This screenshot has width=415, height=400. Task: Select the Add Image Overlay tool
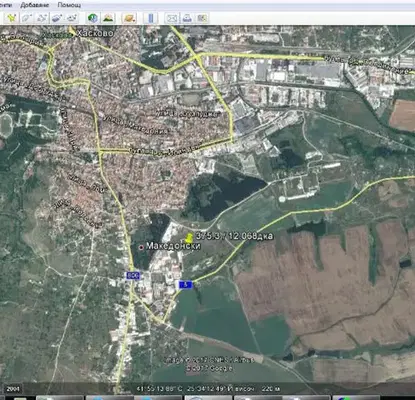58,18
